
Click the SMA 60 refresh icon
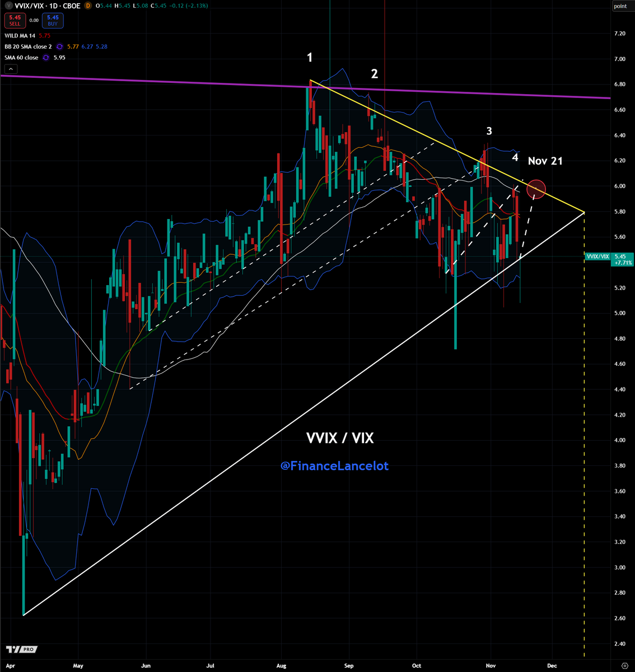(x=46, y=58)
